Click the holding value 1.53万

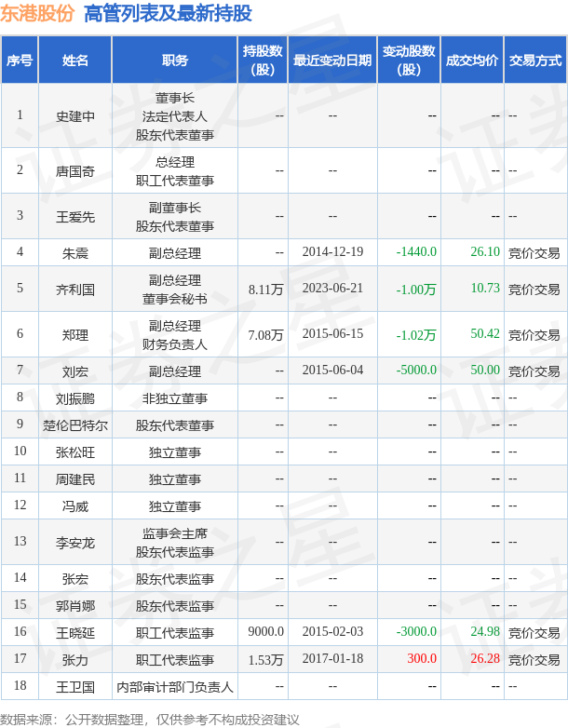(265, 660)
